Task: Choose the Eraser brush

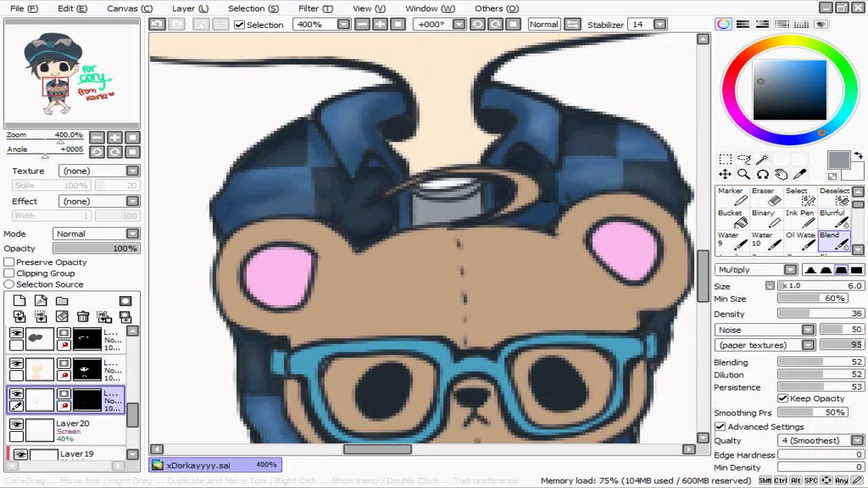Action: point(766,197)
